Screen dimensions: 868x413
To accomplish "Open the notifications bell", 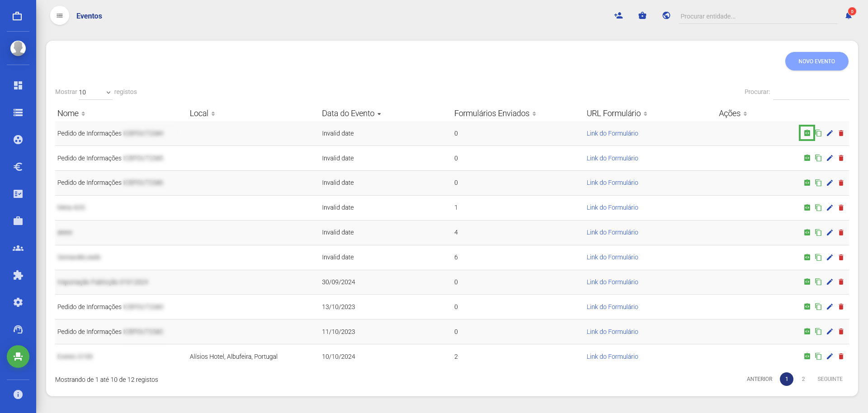I will 849,16.
